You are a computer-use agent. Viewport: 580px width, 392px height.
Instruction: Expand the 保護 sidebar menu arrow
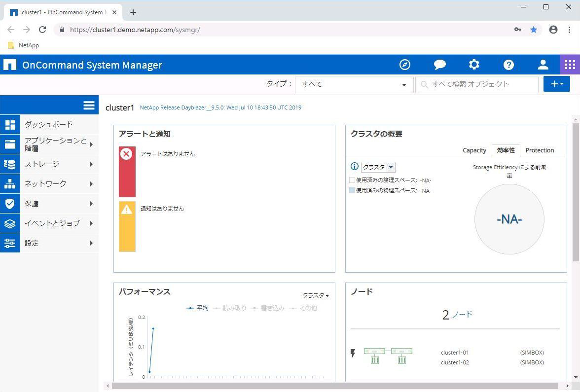(91, 204)
